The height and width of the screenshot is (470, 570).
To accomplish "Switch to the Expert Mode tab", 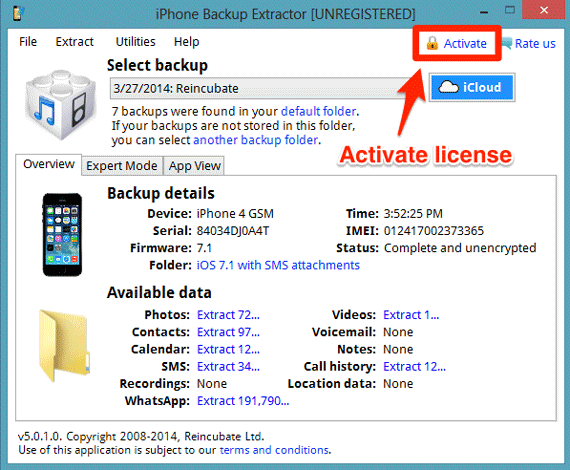I will click(x=122, y=166).
